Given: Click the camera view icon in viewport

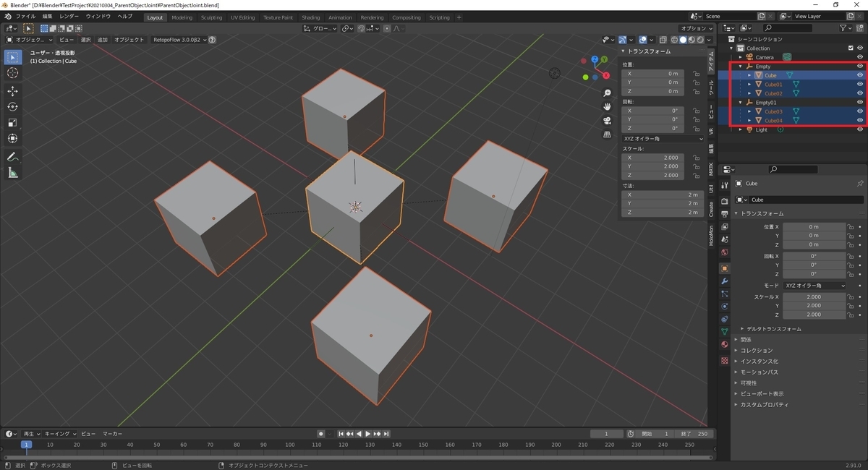Looking at the screenshot, I should coord(608,120).
